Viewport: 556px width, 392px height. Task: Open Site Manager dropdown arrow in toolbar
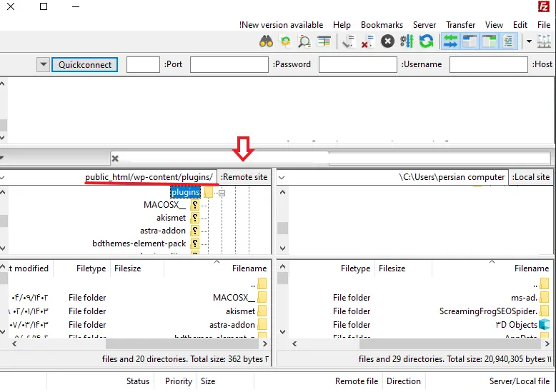529,41
